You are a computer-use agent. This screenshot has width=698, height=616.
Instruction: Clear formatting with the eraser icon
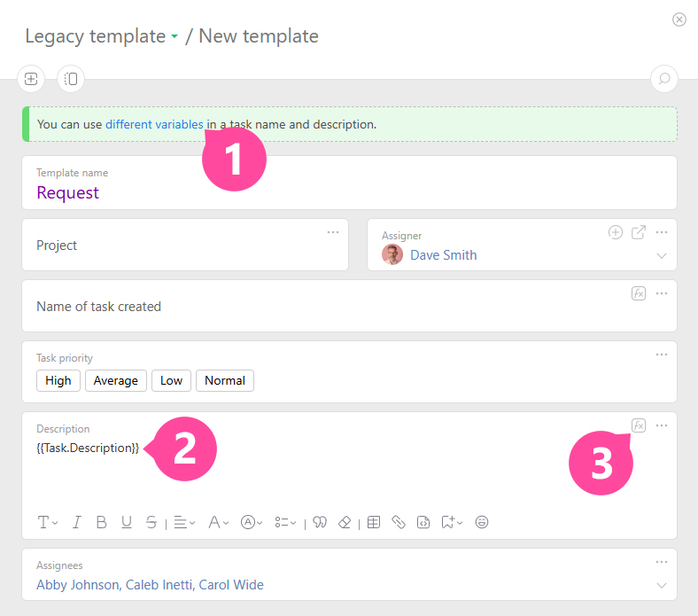[x=345, y=522]
